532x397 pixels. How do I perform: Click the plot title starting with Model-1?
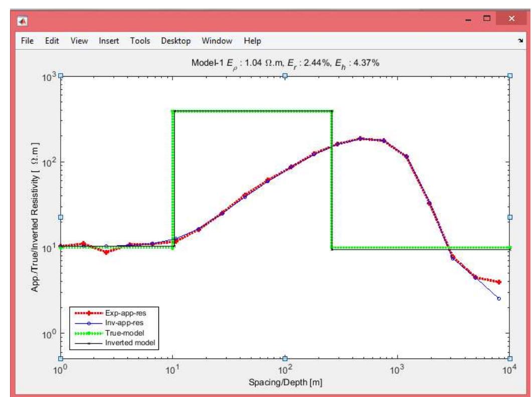click(x=285, y=64)
